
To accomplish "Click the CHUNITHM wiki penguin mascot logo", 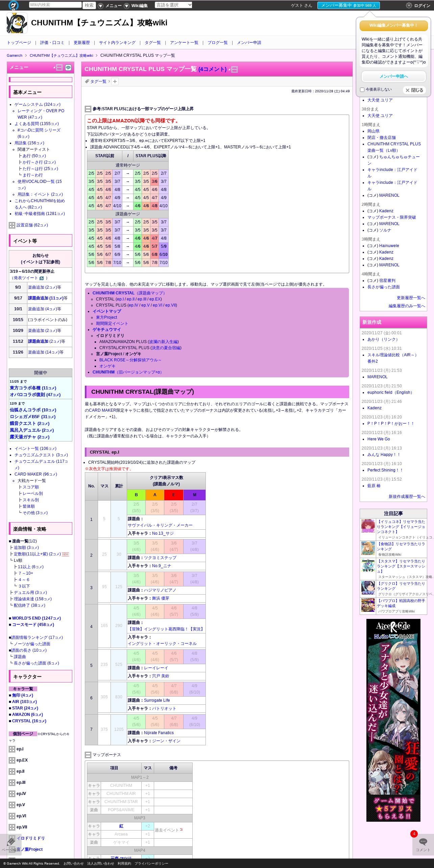I will coord(17,23).
